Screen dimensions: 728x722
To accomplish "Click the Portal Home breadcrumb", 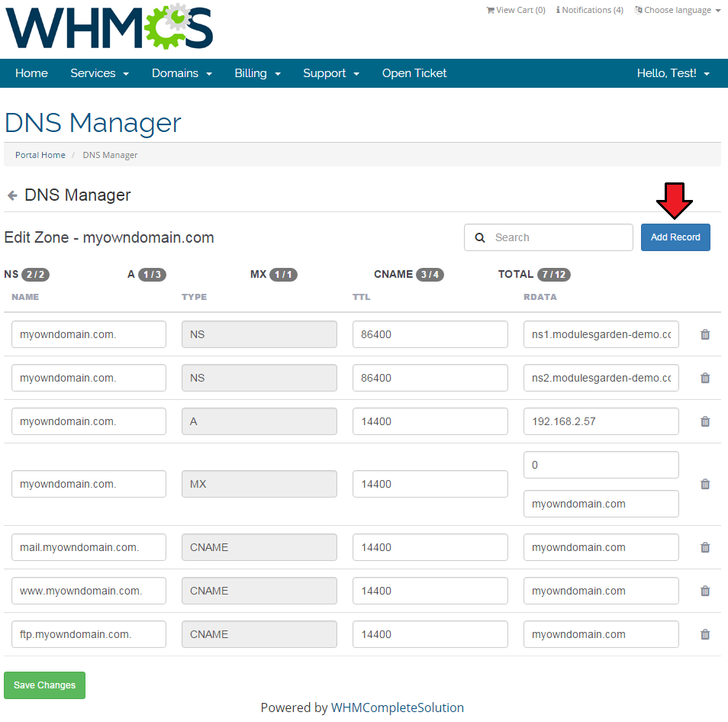I will (40, 155).
